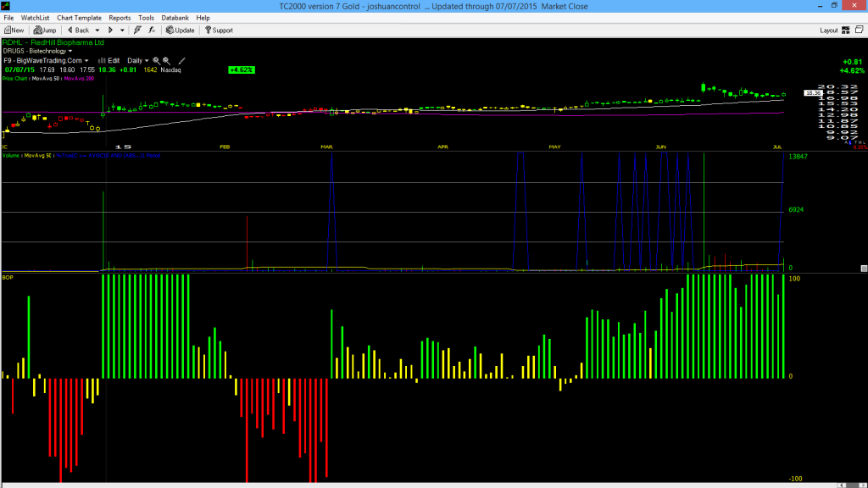Click the Price Chart legend label
868x488 pixels.
coord(15,79)
